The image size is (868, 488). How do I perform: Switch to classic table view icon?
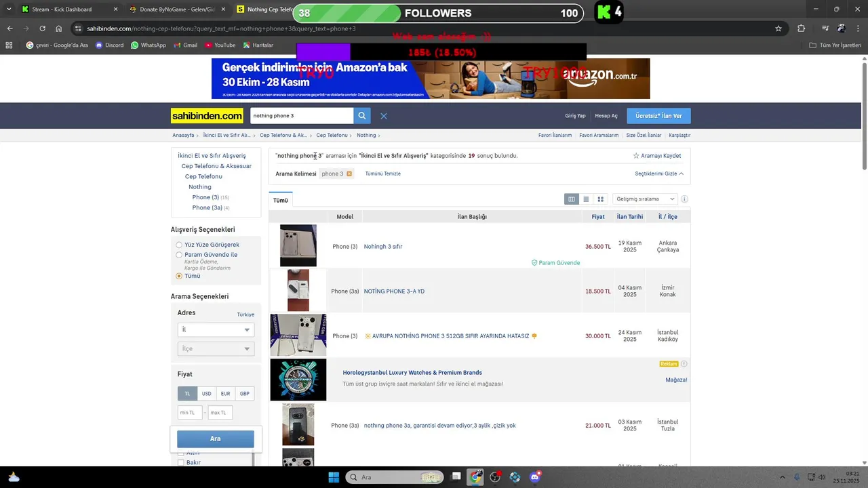[572, 199]
